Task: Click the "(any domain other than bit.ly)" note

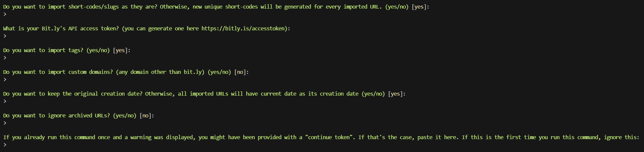Action: (x=160, y=72)
